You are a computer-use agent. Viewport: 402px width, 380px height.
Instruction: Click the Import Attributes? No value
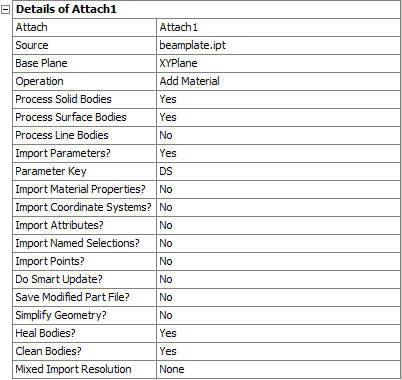click(278, 225)
